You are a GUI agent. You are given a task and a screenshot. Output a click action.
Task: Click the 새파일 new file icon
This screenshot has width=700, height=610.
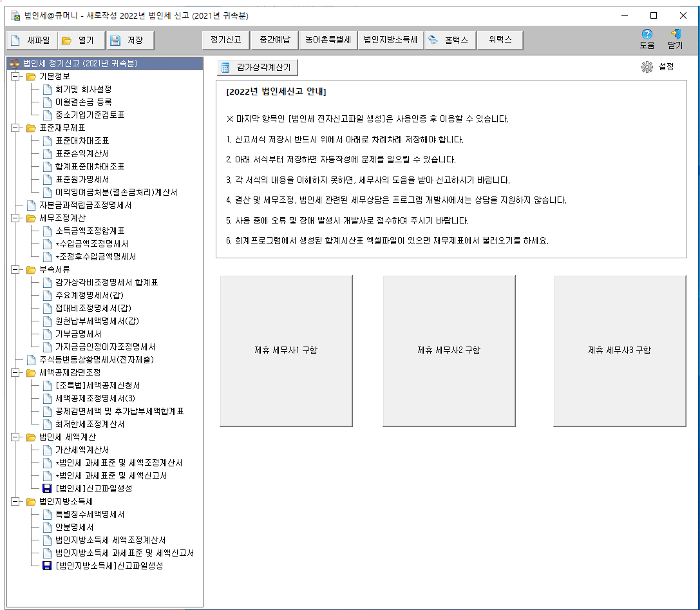[x=15, y=41]
